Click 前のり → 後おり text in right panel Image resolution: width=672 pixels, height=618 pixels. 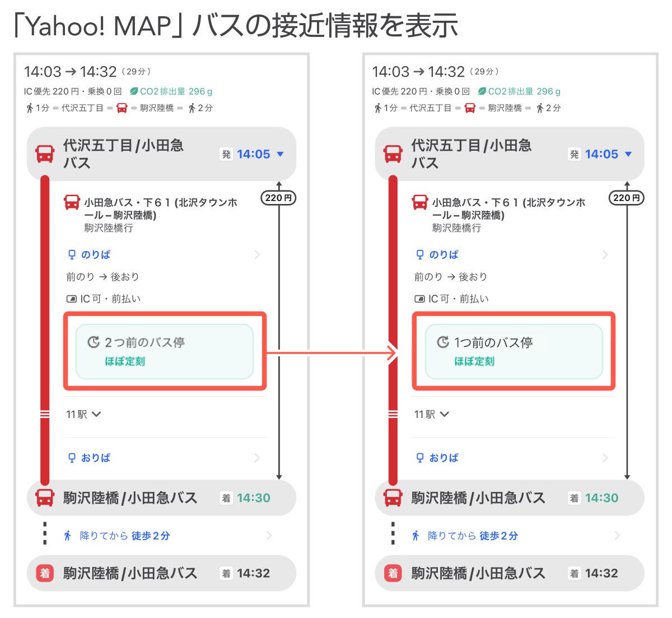point(451,277)
